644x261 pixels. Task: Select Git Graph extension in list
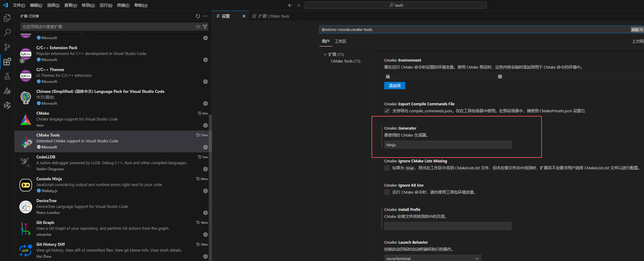(112, 229)
